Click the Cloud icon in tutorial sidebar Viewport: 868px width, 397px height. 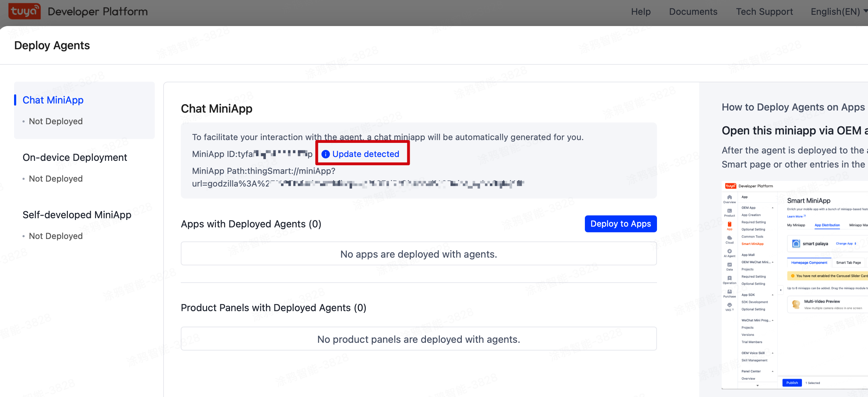point(729,238)
